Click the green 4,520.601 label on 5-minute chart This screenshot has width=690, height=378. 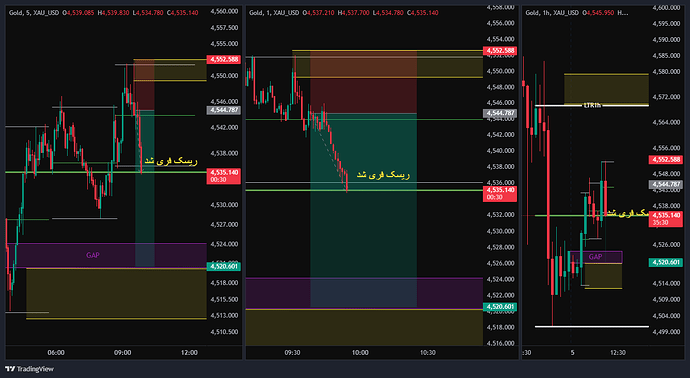point(224,266)
